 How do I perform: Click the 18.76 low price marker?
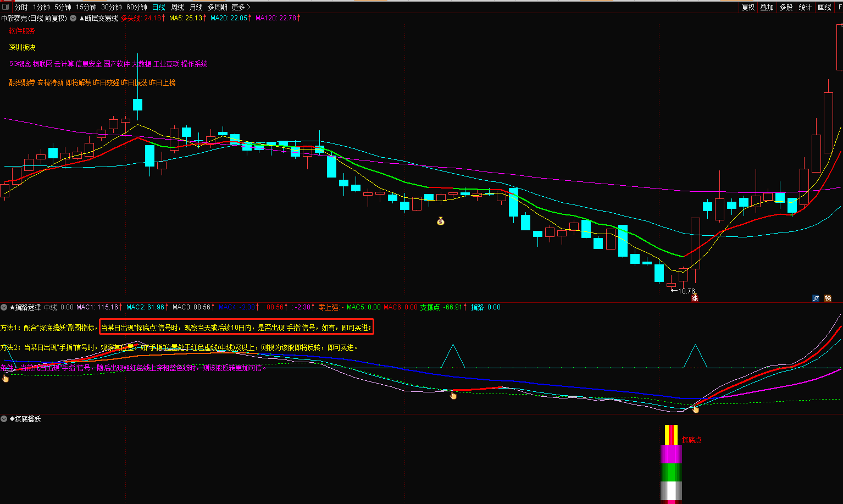(x=683, y=291)
